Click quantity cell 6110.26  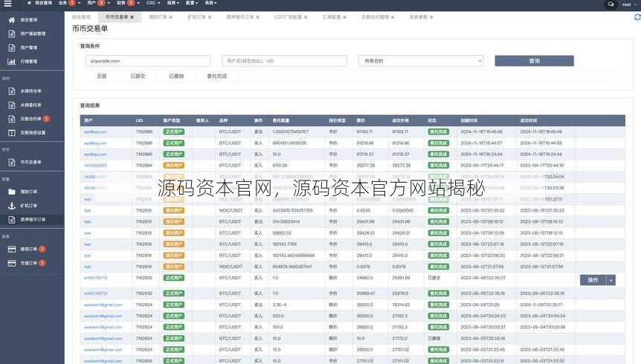280,166
